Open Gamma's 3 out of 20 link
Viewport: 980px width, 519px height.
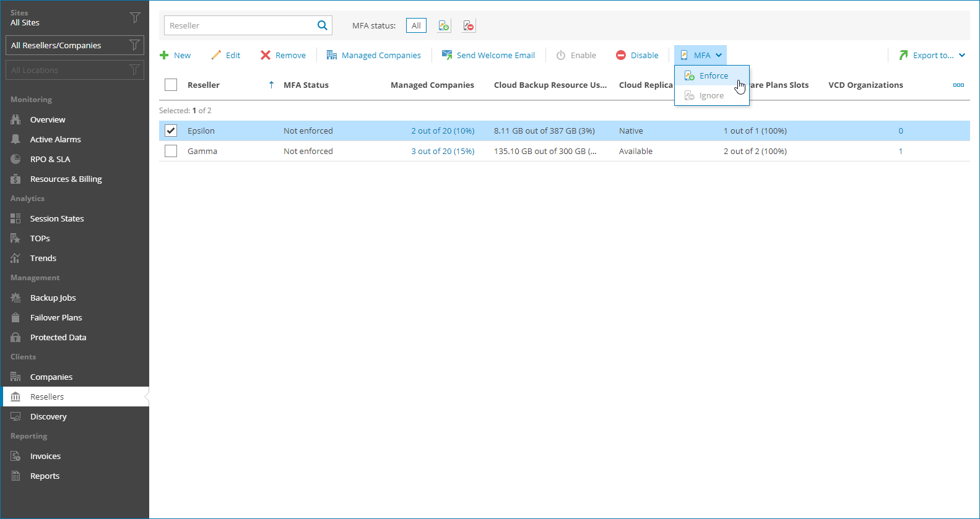443,151
